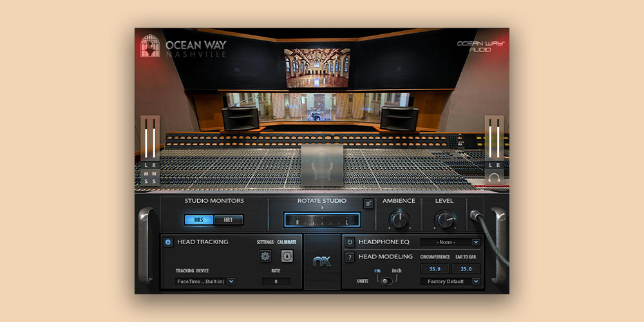Toggle Headphone EQ power button
This screenshot has width=644, height=322.
pyautogui.click(x=350, y=242)
